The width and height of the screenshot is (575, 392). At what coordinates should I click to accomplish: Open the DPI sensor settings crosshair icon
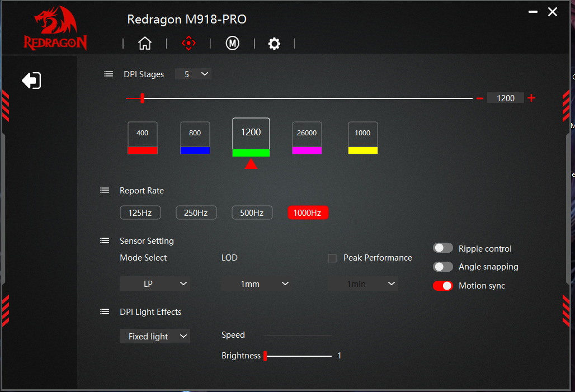188,43
